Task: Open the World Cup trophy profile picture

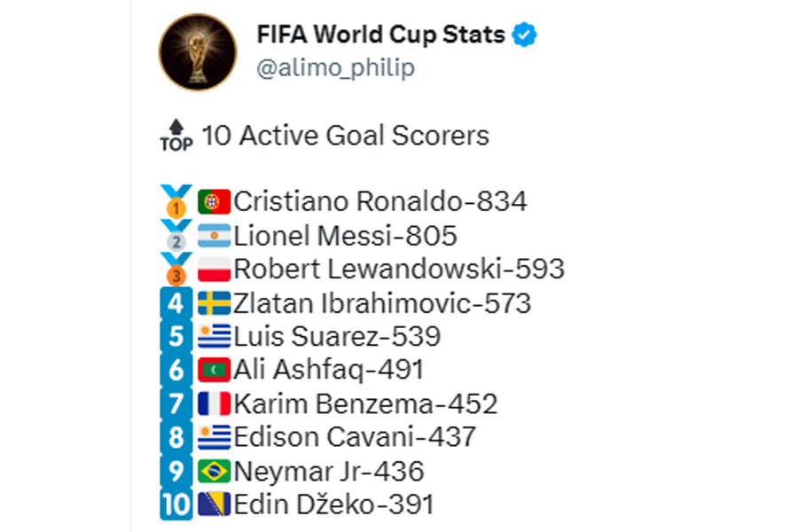Action: tap(198, 52)
